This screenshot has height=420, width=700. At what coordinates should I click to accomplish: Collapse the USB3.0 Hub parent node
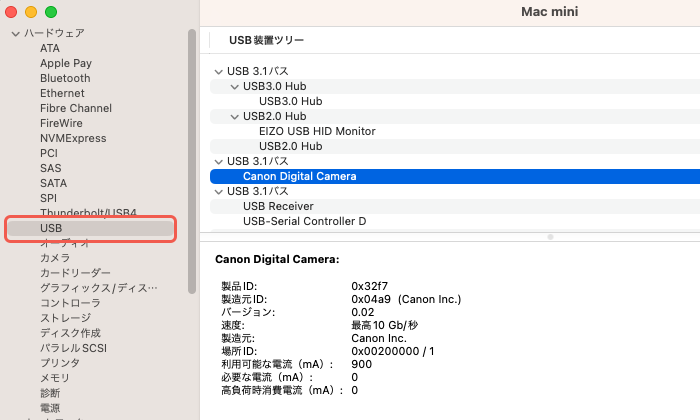click(235, 86)
